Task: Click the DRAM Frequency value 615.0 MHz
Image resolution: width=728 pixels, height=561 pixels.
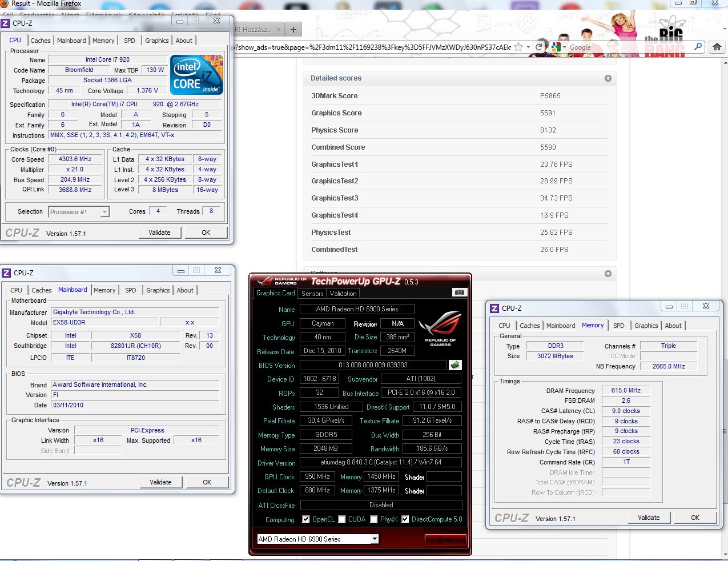Action: click(x=626, y=391)
